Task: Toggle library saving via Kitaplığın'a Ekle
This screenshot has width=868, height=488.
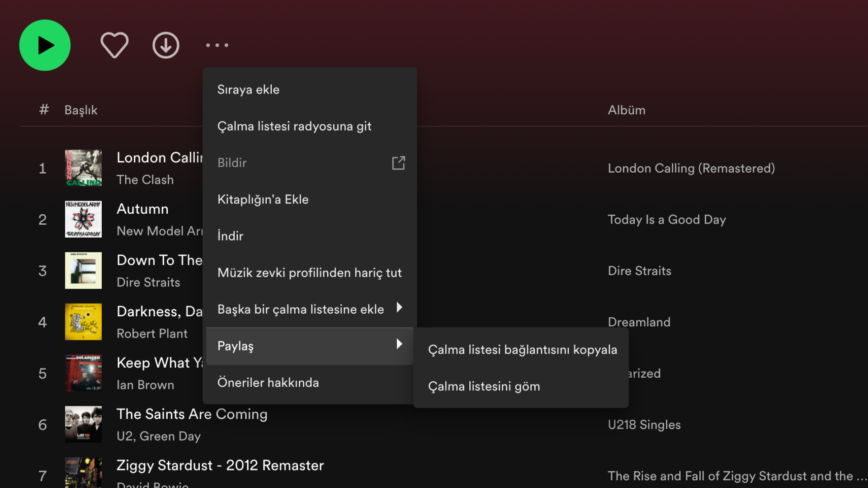Action: point(263,199)
